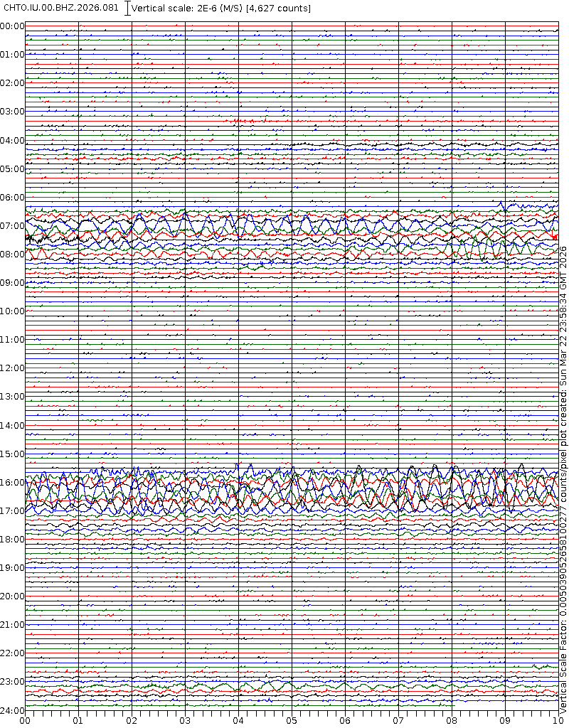Click the 03 minute tick label

tap(185, 720)
